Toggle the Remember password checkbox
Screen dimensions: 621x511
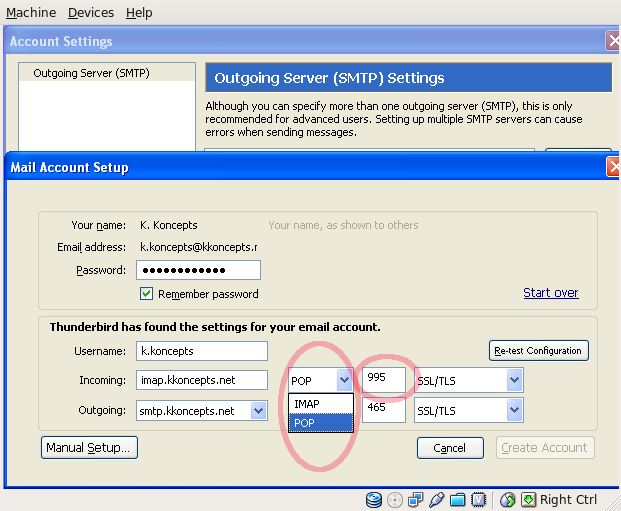[x=147, y=294]
